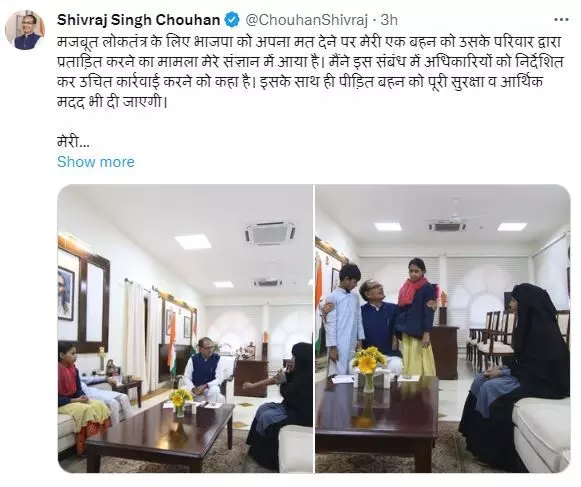This screenshot has width=581, height=487.
Task: Click the yellow flowers in left photo
Action: pos(180,400)
